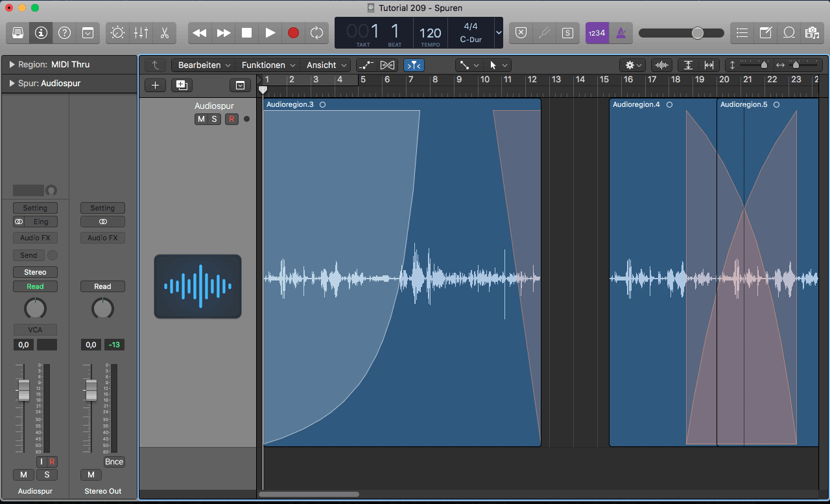Viewport: 830px width, 504px height.
Task: Toggle the metronome click icon
Action: (621, 33)
